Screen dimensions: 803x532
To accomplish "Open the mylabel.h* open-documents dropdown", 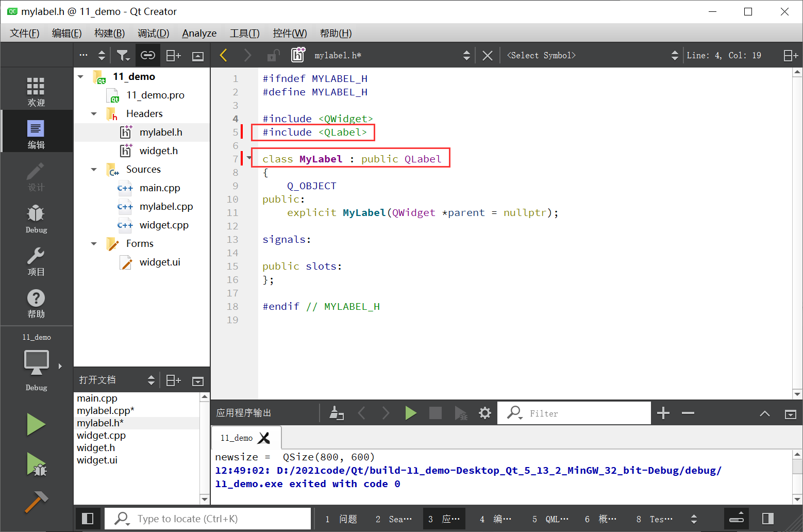I will (392, 55).
